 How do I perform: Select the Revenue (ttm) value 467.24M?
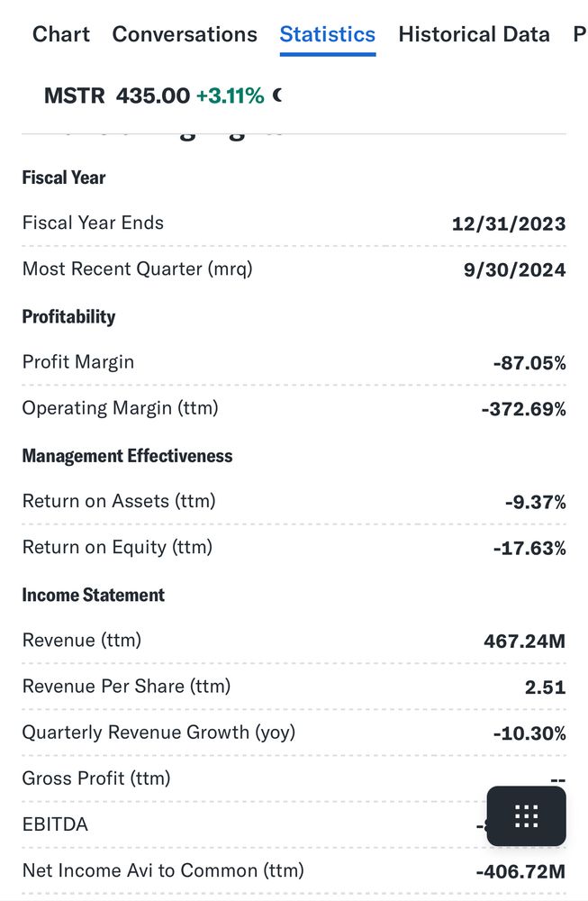click(525, 642)
